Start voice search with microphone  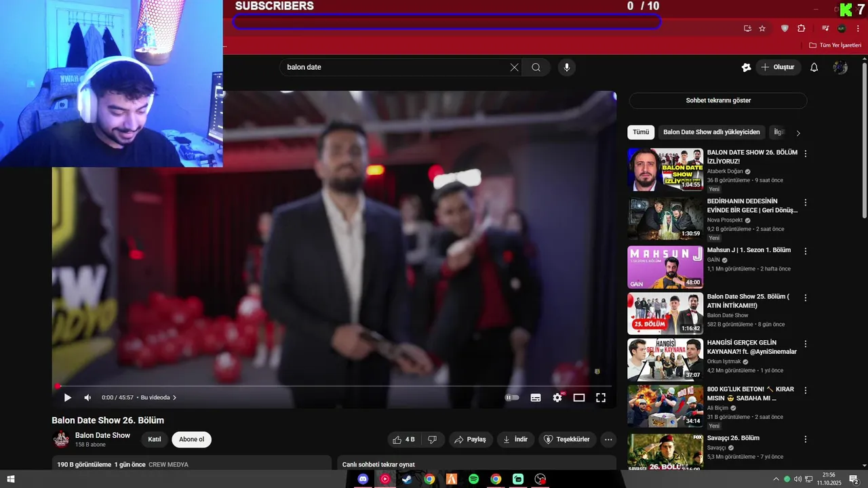point(567,67)
